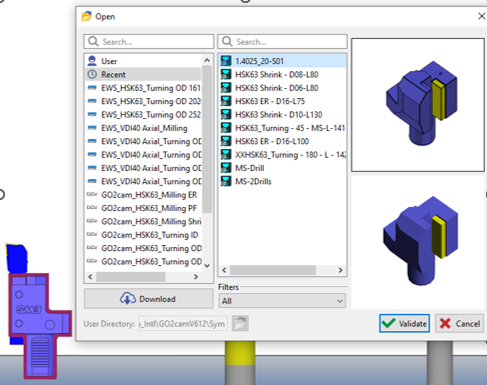The image size is (487, 385).
Task: Select the User library entry
Action: (144, 61)
